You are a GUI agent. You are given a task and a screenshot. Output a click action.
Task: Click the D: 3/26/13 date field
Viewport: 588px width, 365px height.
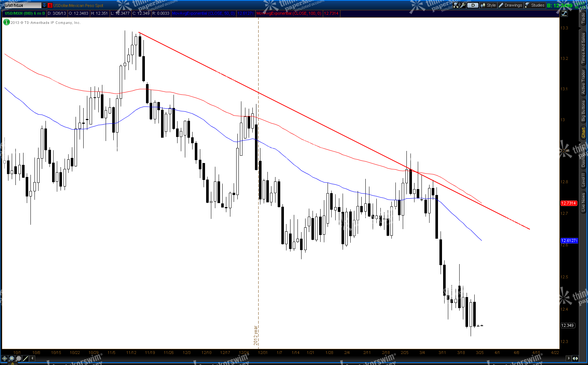point(57,13)
